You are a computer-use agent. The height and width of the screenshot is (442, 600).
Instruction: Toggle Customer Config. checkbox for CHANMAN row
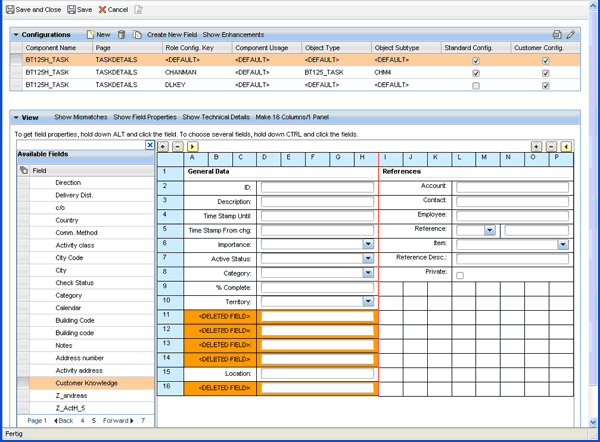(x=545, y=73)
